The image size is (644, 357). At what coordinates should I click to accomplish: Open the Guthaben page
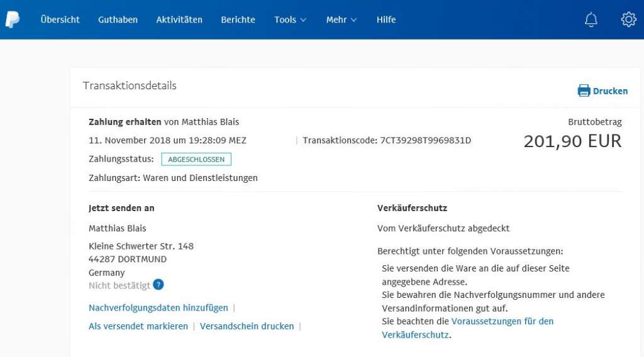pos(118,19)
